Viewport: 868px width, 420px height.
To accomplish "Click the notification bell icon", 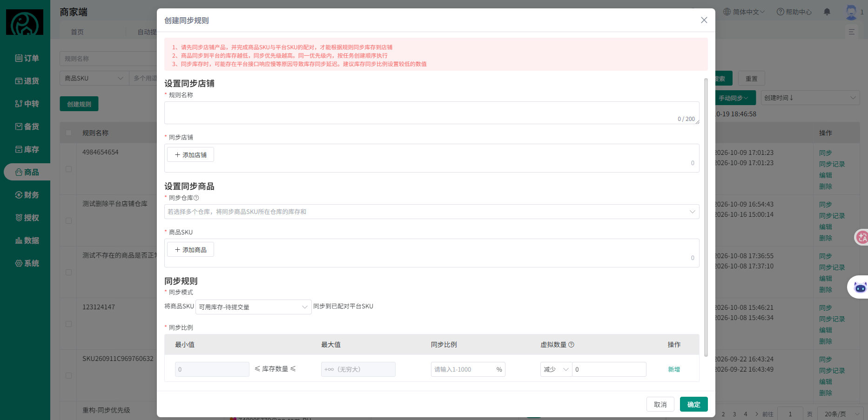I will pyautogui.click(x=827, y=12).
